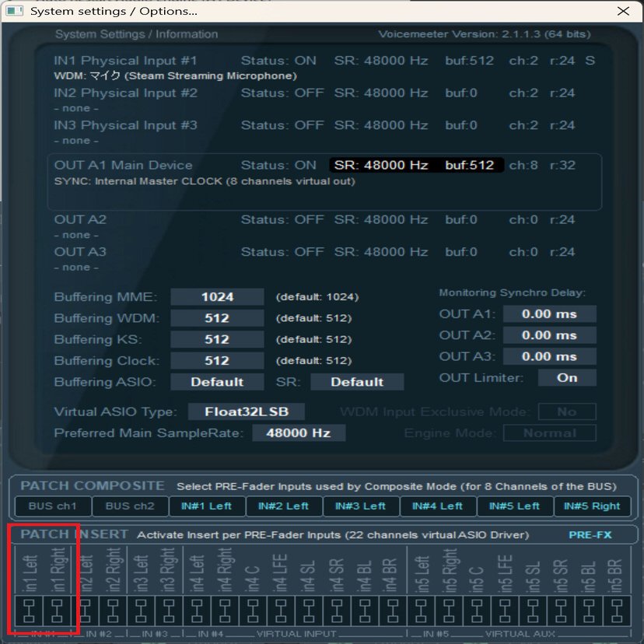The width and height of the screenshot is (644, 644).
Task: Select IN#3 Left composite patch
Action: point(361,506)
